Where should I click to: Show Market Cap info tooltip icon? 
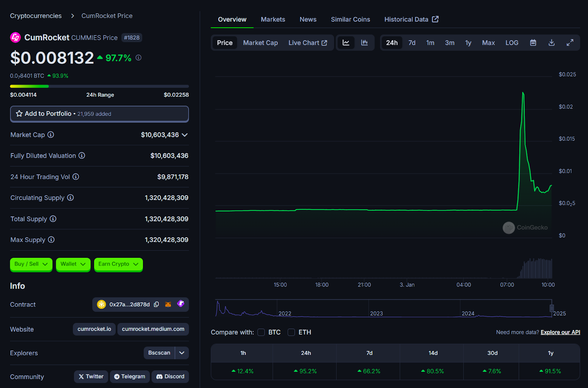click(51, 135)
